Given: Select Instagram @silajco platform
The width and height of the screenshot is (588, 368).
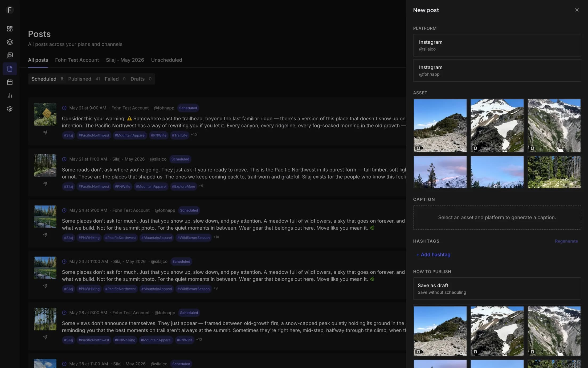Looking at the screenshot, I should coord(497,45).
